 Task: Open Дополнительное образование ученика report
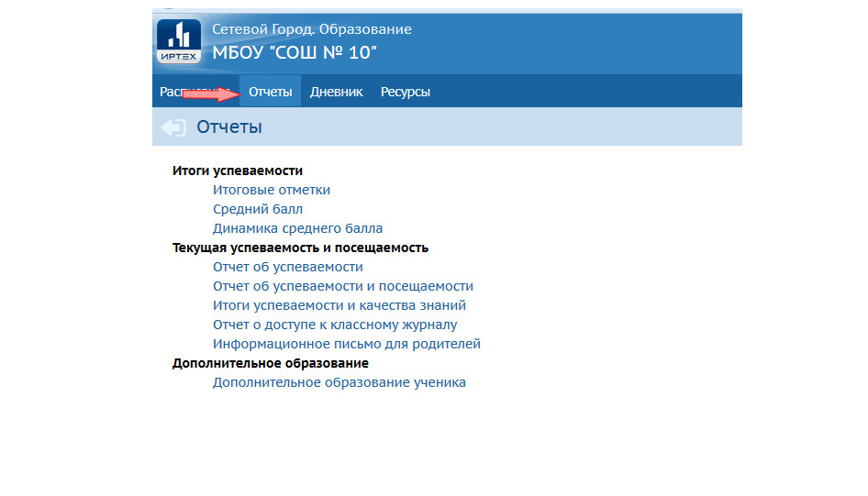339,382
